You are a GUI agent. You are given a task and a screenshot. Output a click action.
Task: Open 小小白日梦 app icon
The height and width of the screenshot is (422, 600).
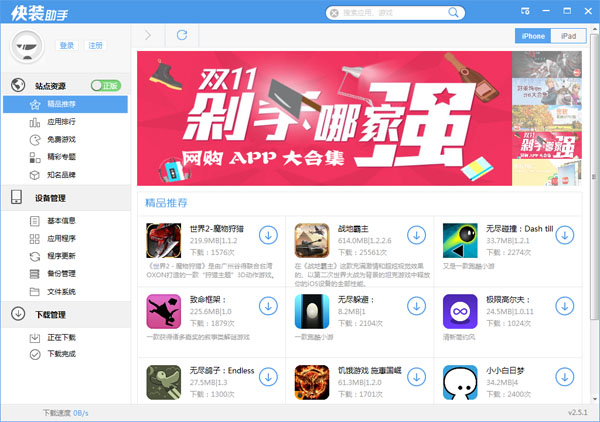460,383
